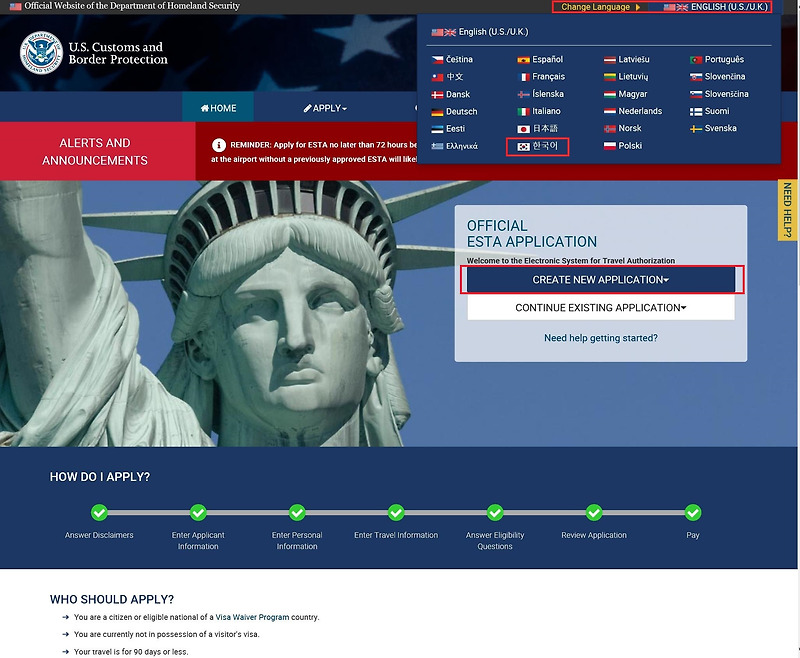Viewport: 800px width, 658px height.
Task: Click the reminder info icon
Action: [x=218, y=145]
